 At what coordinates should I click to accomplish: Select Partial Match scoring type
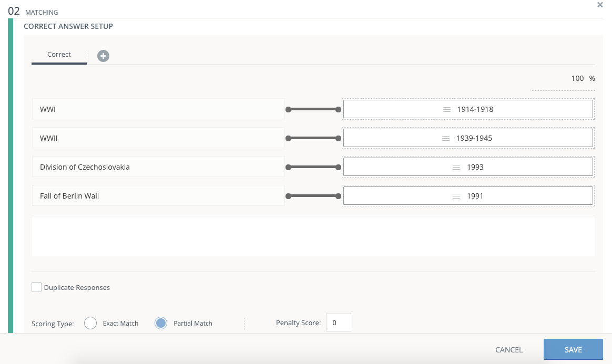click(161, 323)
